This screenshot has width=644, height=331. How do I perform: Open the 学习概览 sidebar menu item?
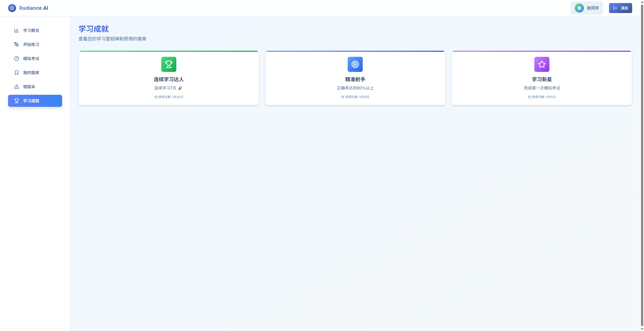click(31, 30)
